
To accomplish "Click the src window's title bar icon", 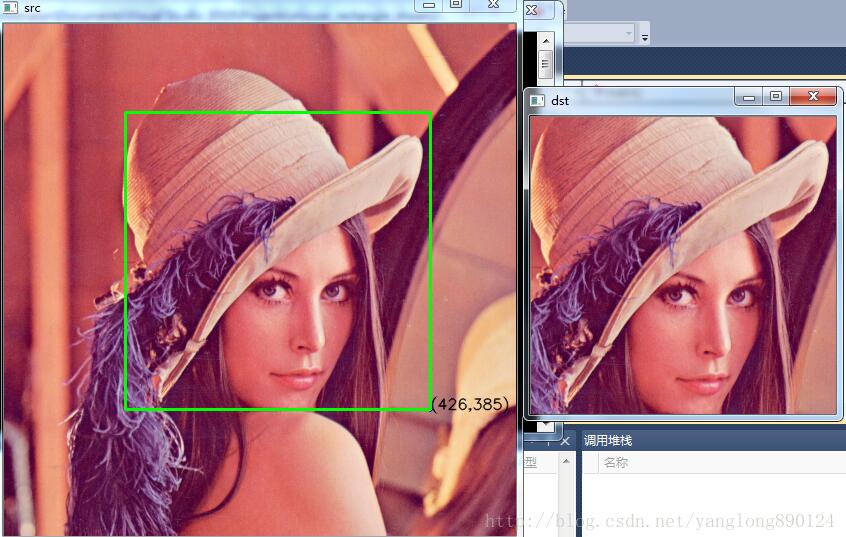I will coord(11,7).
